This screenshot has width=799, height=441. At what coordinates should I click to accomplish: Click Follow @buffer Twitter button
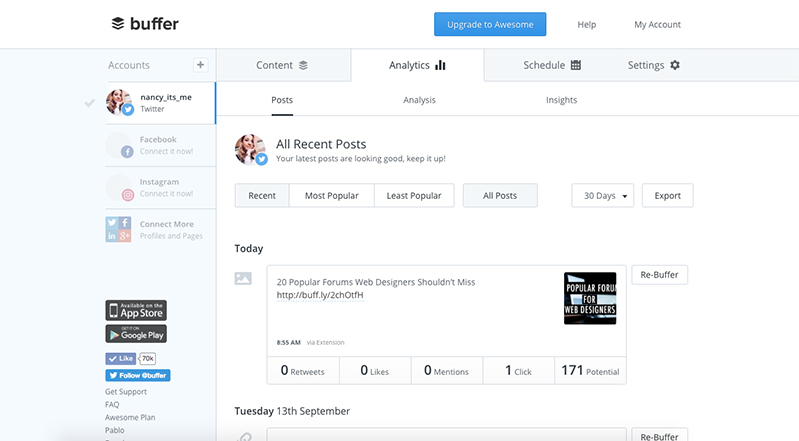(138, 375)
